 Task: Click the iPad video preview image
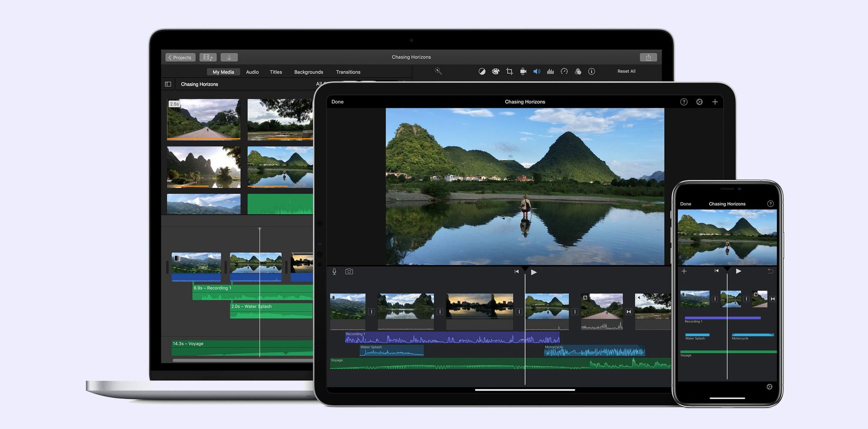click(525, 186)
